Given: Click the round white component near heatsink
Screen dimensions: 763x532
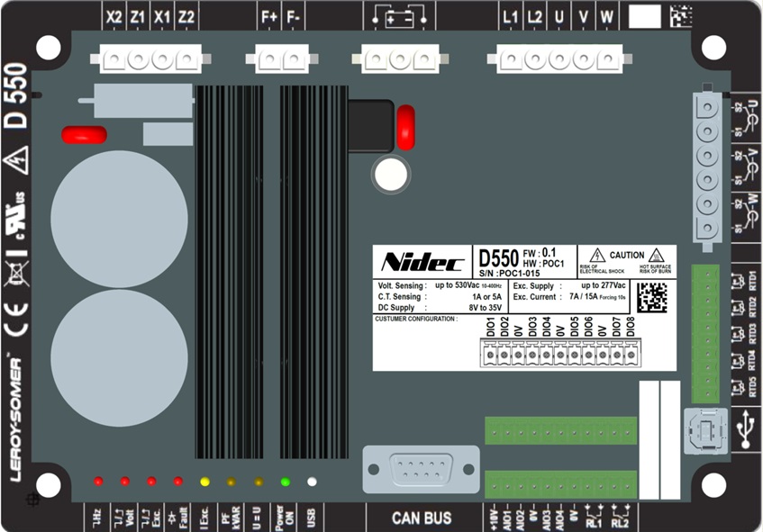Looking at the screenshot, I should click(391, 174).
